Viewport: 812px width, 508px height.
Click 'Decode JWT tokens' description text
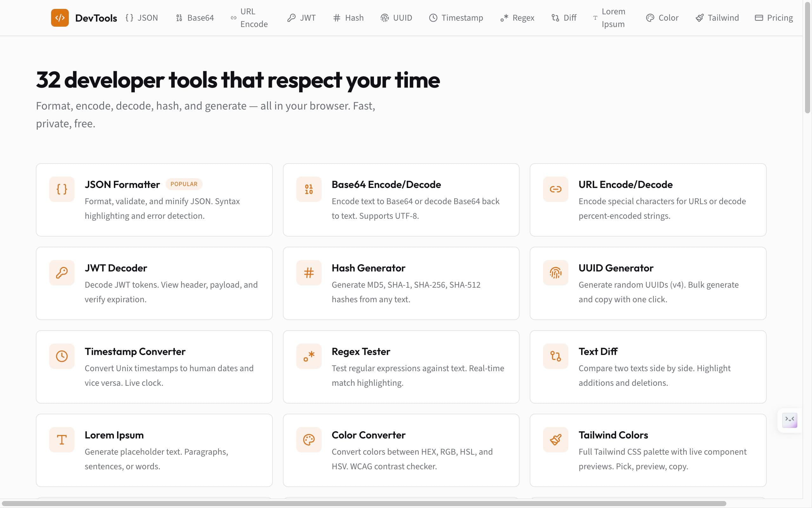click(x=171, y=292)
